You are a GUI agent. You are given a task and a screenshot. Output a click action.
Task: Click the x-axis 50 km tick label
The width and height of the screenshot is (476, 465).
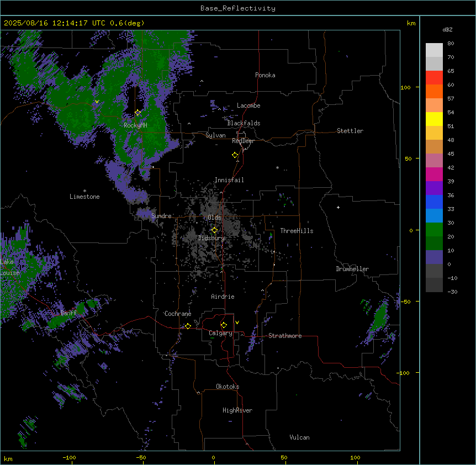pos(284,457)
